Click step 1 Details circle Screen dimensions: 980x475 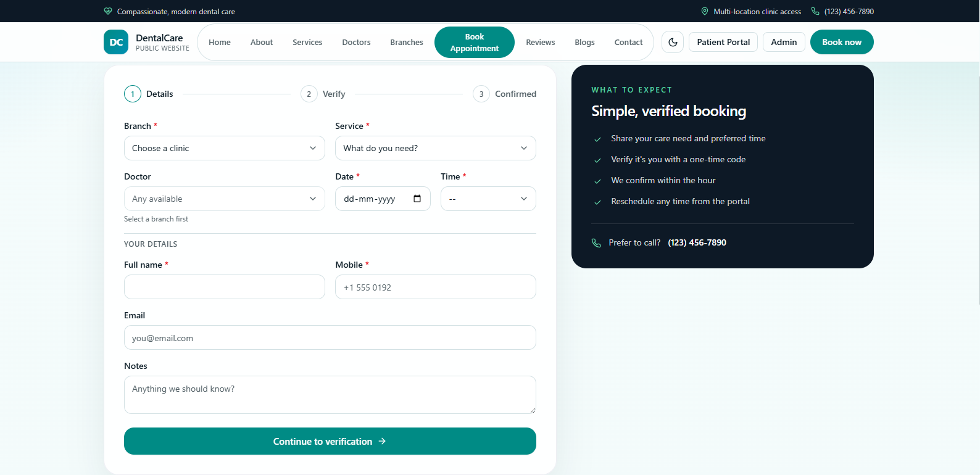pos(133,94)
